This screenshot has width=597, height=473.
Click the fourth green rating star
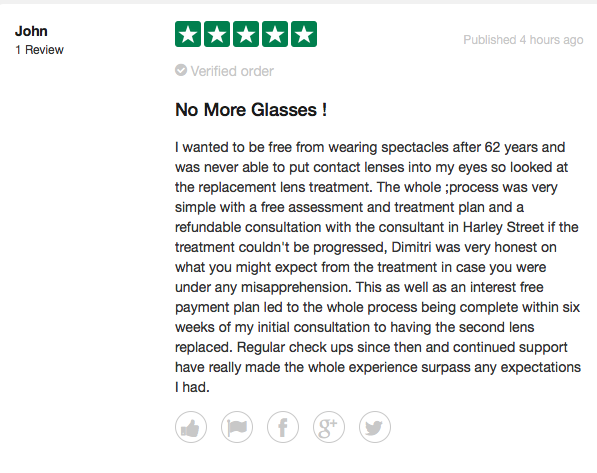tap(275, 34)
